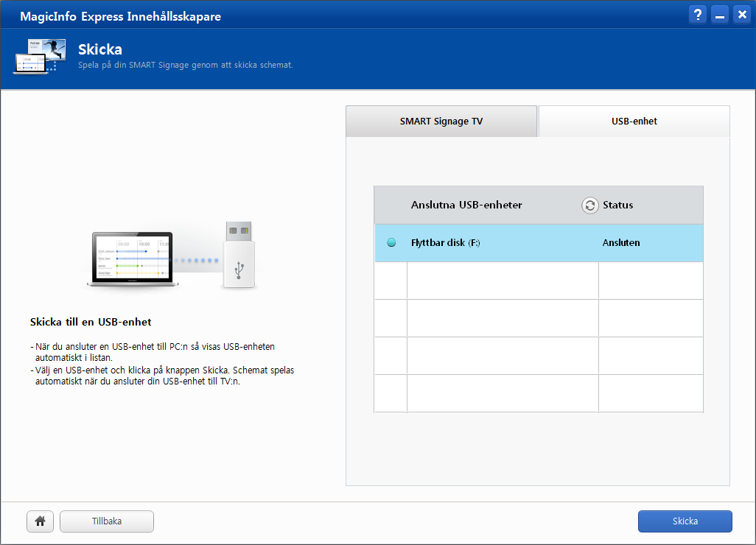Click the Skicka till en USB-enhet heading
The height and width of the screenshot is (545, 756).
click(91, 322)
